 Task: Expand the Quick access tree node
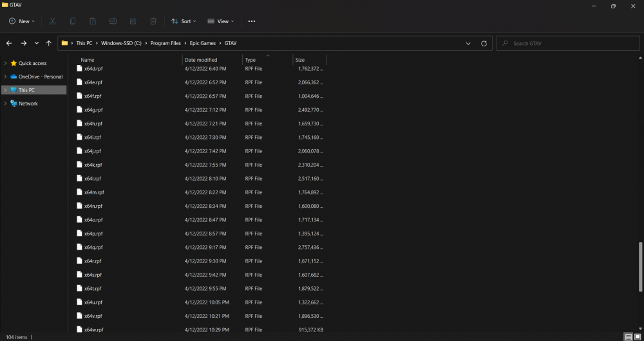click(x=6, y=63)
